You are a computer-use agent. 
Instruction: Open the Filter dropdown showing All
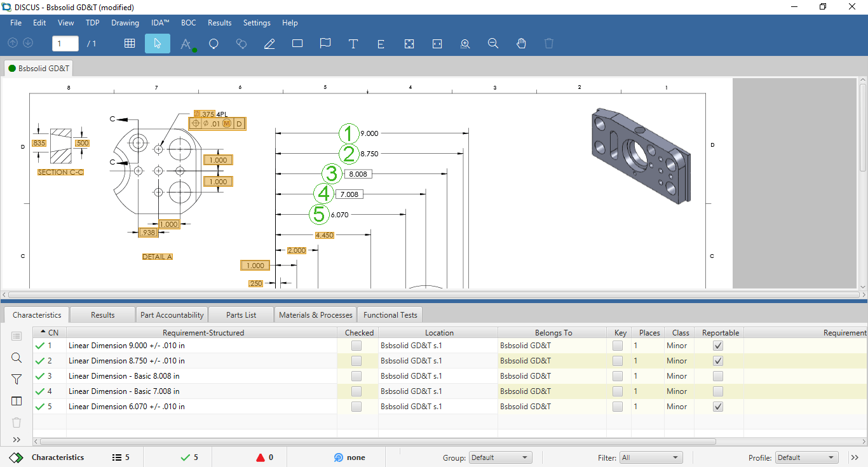pos(651,457)
